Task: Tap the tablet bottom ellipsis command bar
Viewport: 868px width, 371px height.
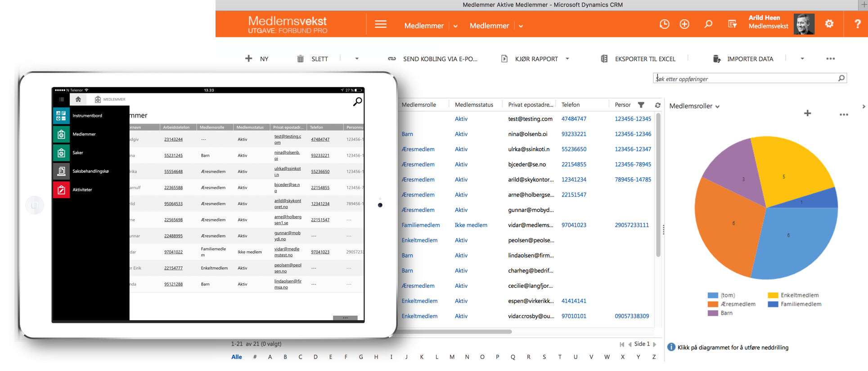Action: click(345, 318)
